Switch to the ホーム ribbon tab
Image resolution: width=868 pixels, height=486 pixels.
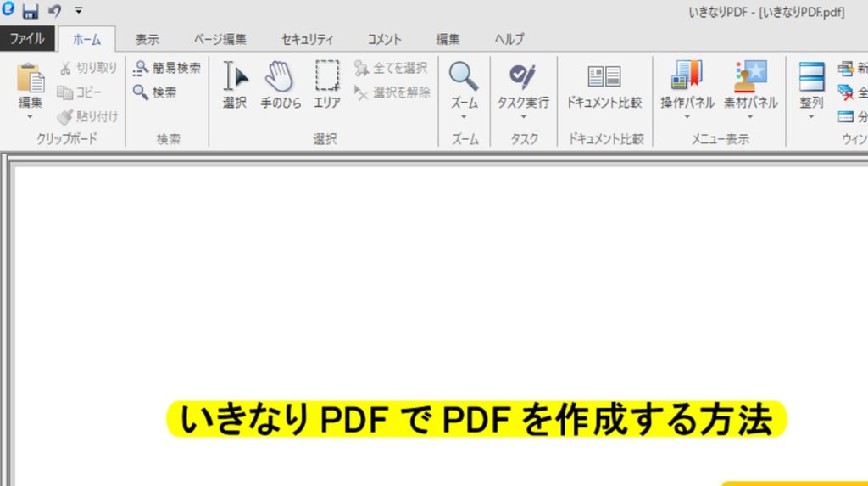[x=87, y=39]
